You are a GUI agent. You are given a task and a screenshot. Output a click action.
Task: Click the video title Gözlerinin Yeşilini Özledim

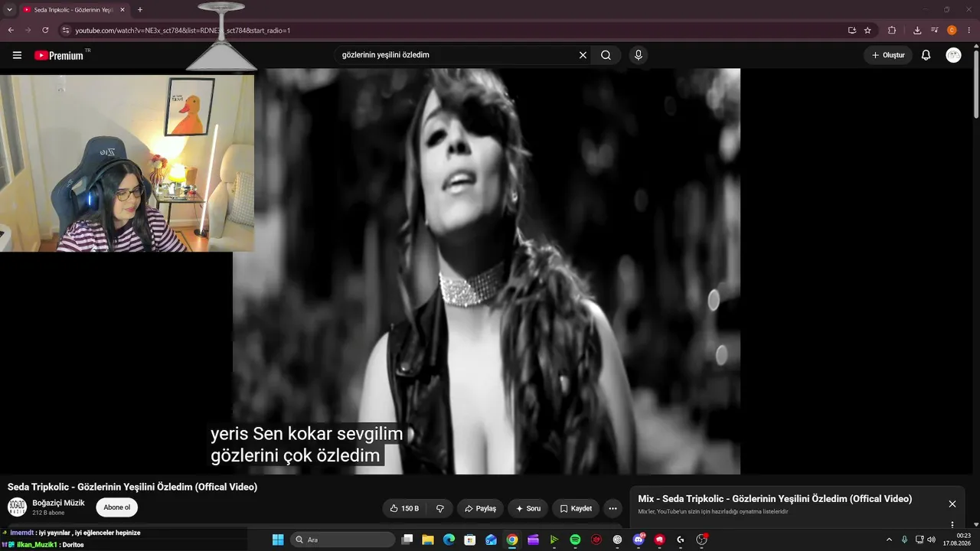[132, 487]
